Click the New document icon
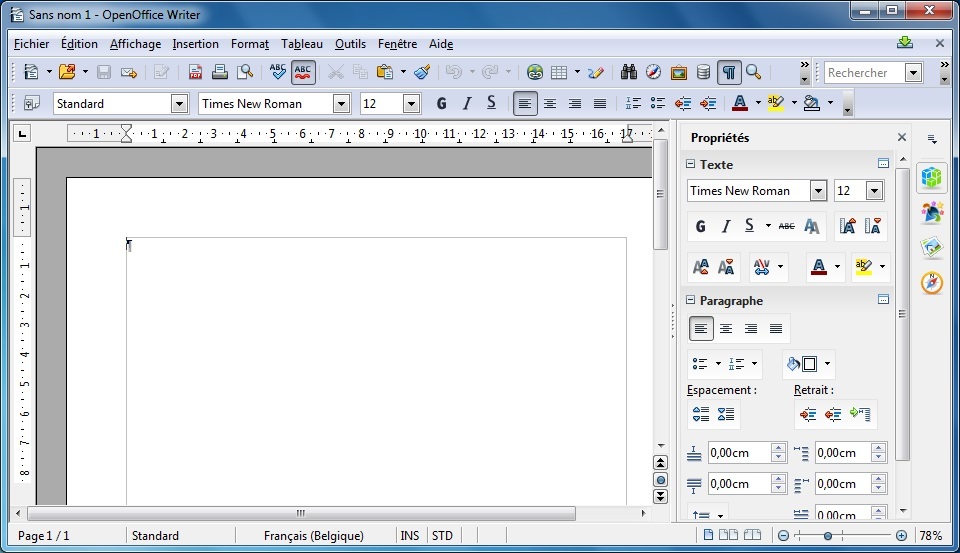 pyautogui.click(x=31, y=72)
